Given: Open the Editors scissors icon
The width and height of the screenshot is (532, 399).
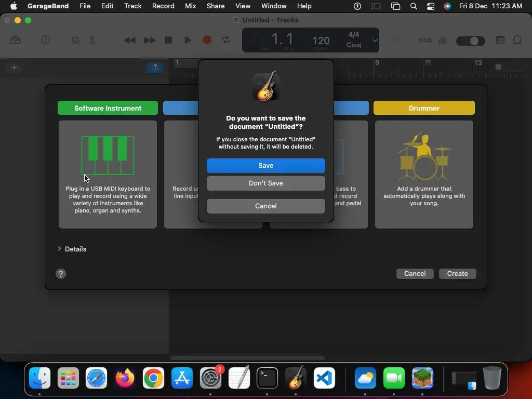Looking at the screenshot, I should [92, 40].
